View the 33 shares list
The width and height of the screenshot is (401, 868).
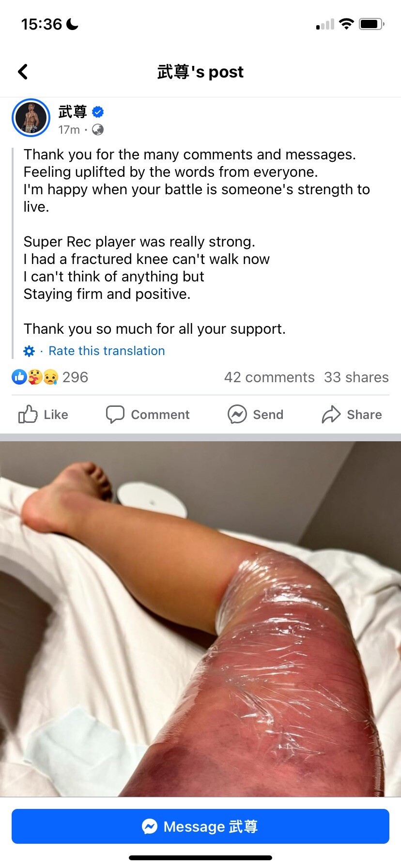356,377
